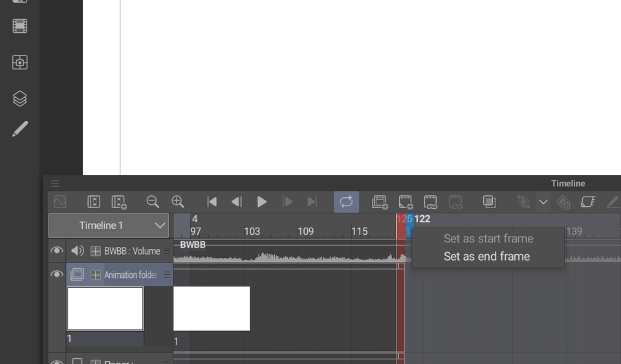Click frame 139 on the timeline ruler
Image resolution: width=621 pixels, height=364 pixels.
574,231
